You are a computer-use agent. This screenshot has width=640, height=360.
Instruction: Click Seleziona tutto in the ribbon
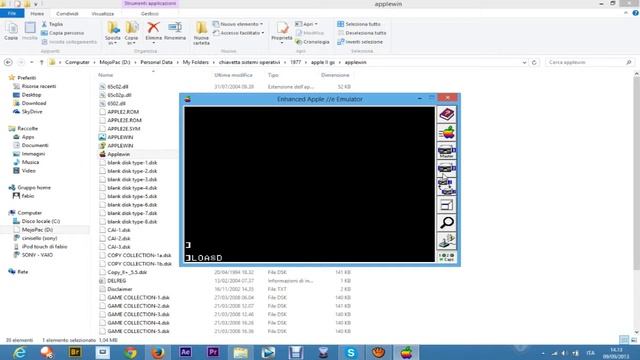359,24
